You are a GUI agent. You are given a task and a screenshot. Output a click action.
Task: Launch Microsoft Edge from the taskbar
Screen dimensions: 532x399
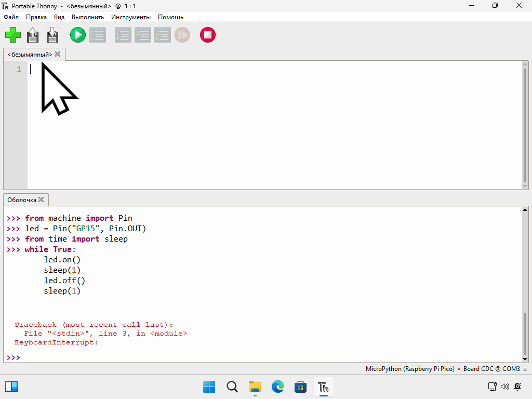(277, 387)
